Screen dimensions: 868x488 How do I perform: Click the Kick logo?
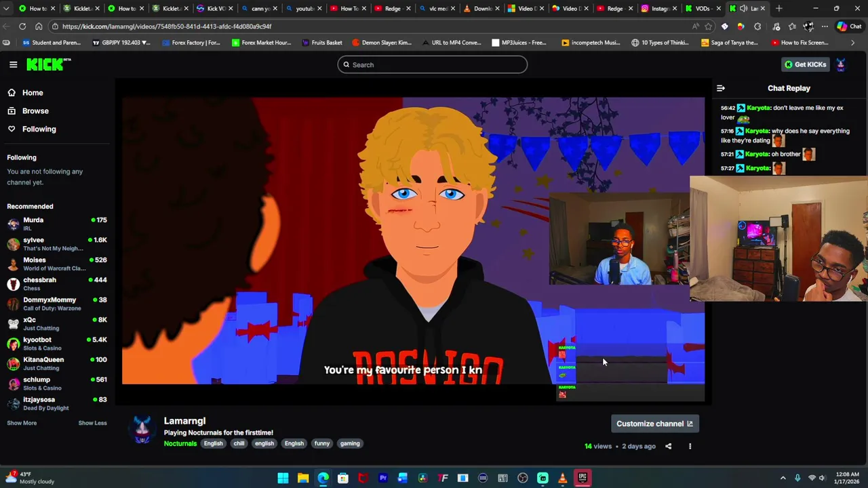coord(48,64)
